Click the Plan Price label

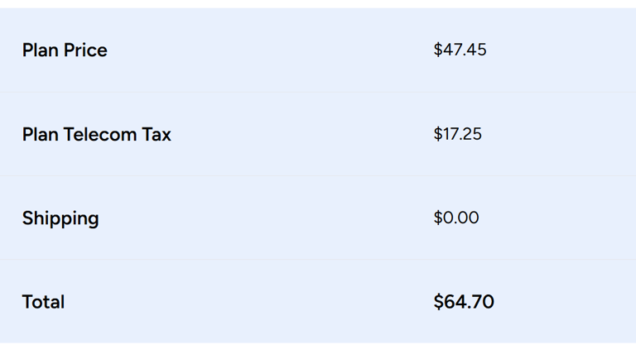pyautogui.click(x=65, y=50)
